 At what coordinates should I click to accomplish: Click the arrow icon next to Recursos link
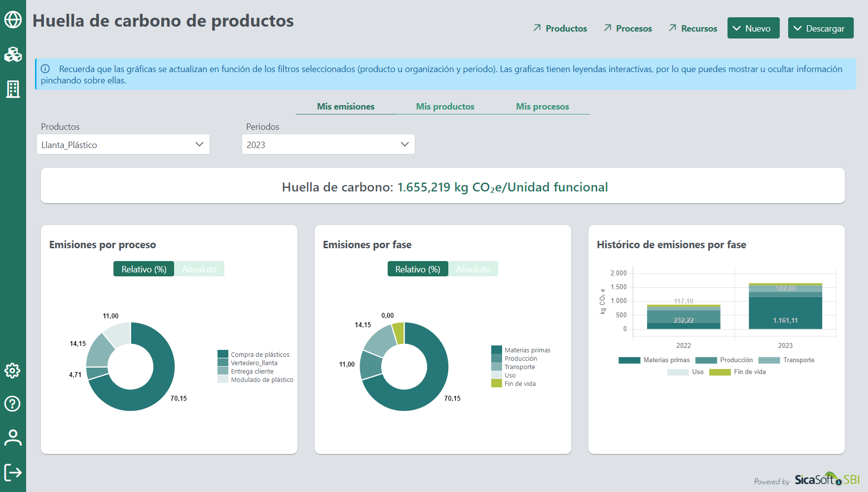pyautogui.click(x=673, y=28)
